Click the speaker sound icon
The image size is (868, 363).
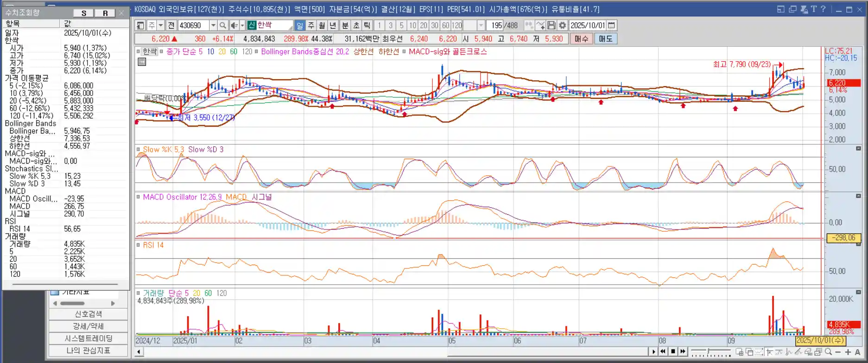[x=234, y=25]
